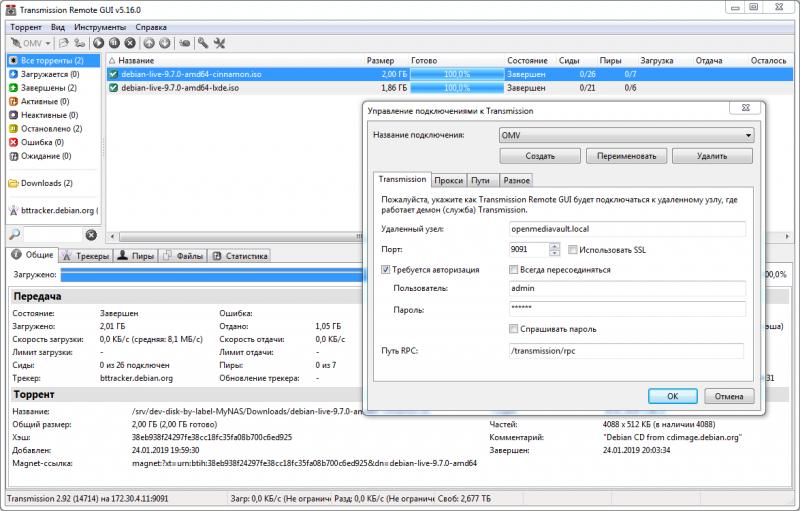
Task: Open application options crossed-tools icon
Action: tap(219, 43)
